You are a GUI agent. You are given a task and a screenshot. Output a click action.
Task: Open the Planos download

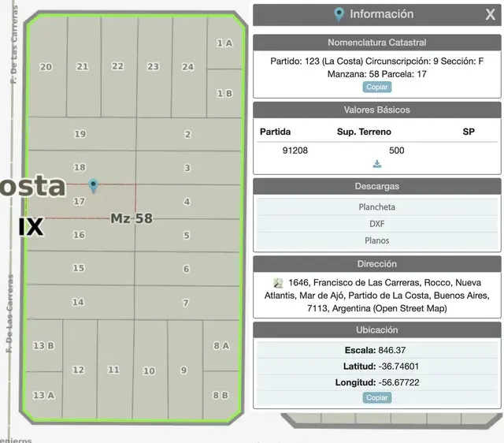377,240
